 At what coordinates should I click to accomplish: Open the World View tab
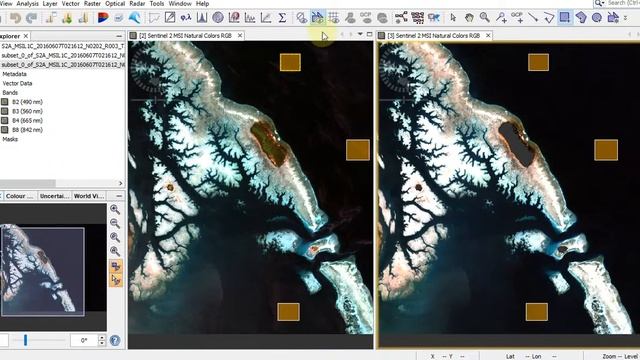point(89,196)
